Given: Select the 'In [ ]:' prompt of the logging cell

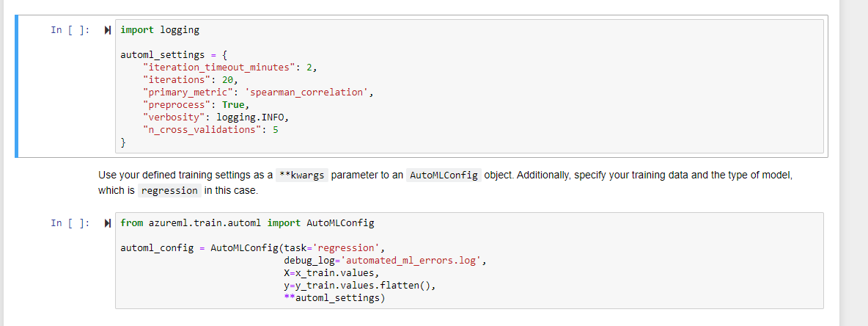Looking at the screenshot, I should click(x=70, y=30).
